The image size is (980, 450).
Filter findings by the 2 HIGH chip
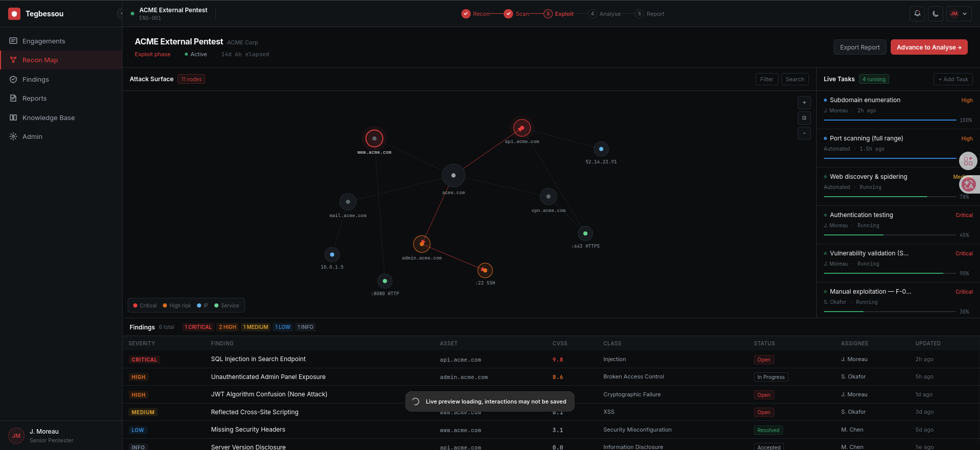(228, 327)
